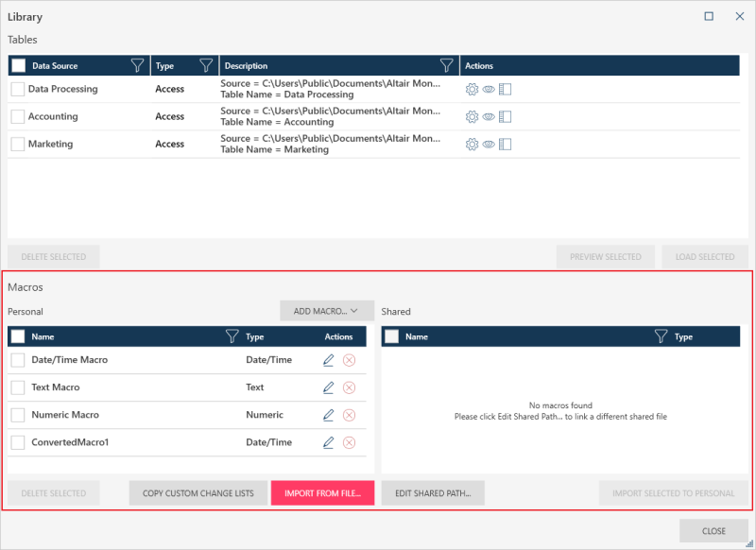Filter Shared macros by Name column
The width and height of the screenshot is (756, 550).
662,336
